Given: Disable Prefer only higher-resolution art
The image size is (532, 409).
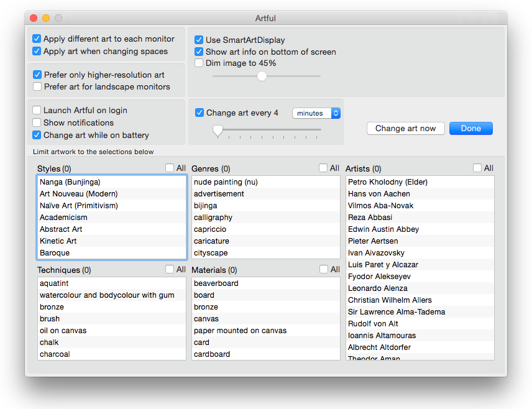Looking at the screenshot, I should pyautogui.click(x=37, y=75).
